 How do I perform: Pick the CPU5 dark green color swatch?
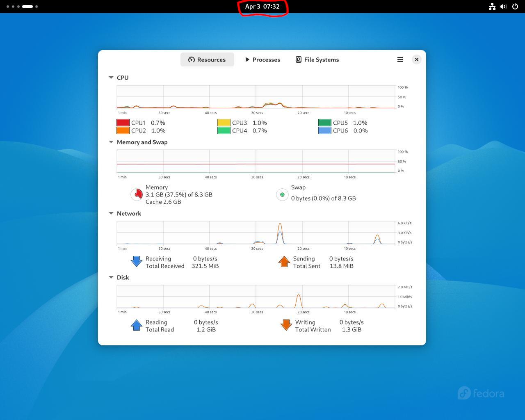(325, 123)
